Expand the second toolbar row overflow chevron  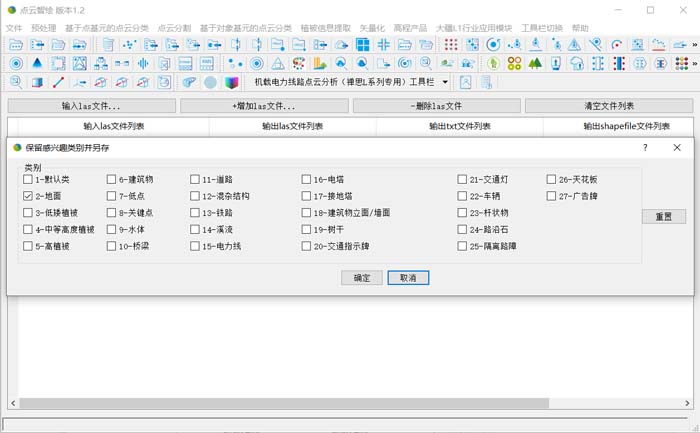coord(691,63)
